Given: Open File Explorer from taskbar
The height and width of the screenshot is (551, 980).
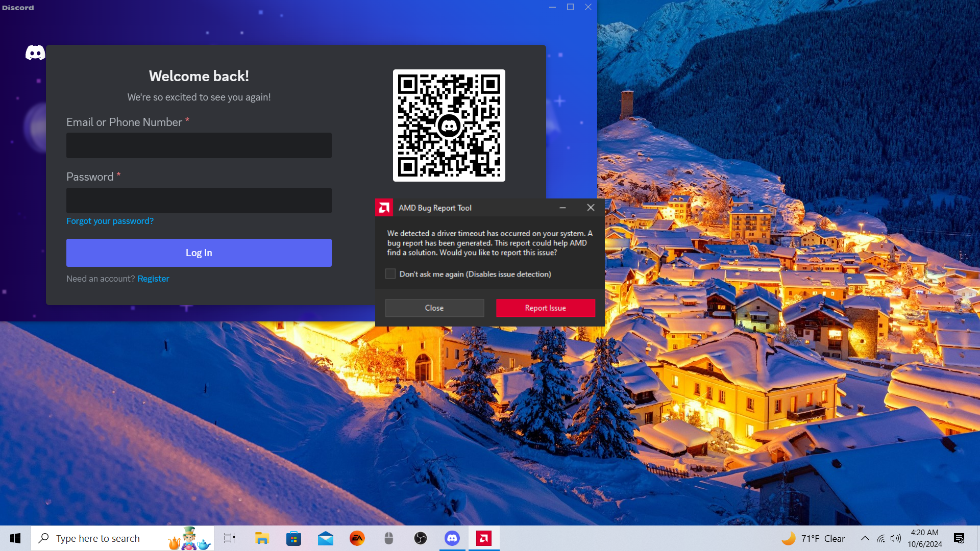Looking at the screenshot, I should tap(262, 538).
